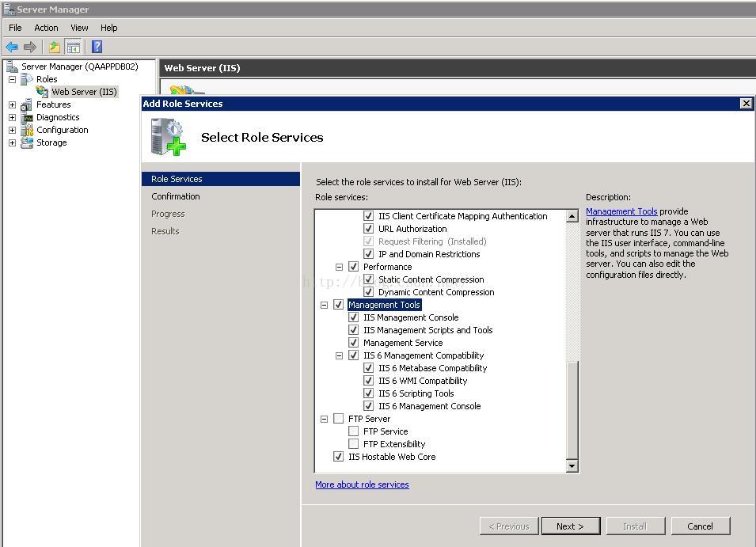756x547 pixels.
Task: Check the FTP Server checkbox
Action: click(339, 418)
